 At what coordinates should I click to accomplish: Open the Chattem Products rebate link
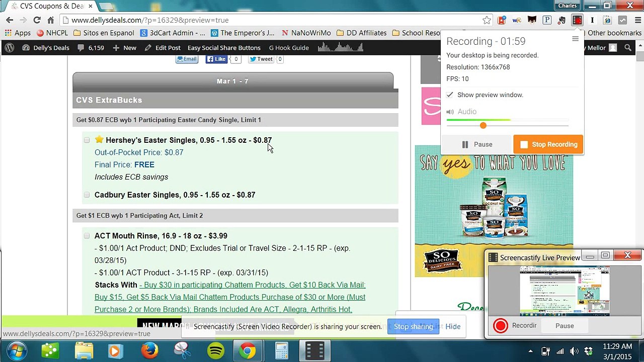pos(230,297)
